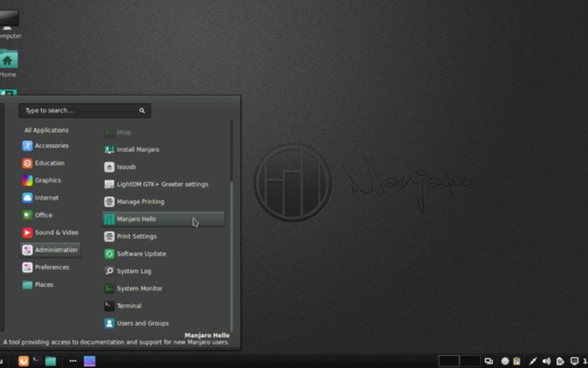
Task: Click the blue-purple gradient taskbar icon
Action: pos(90,361)
